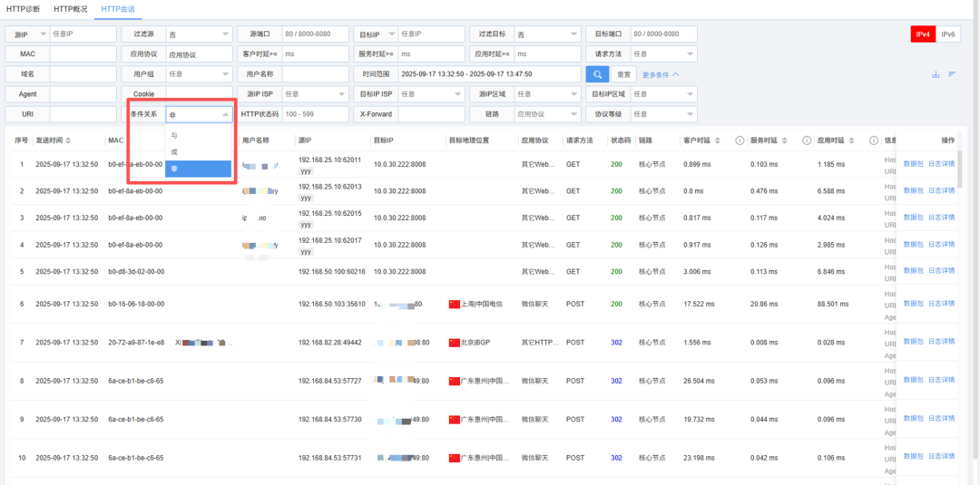Open the 请求方法 dropdown
The width and height of the screenshot is (980, 485).
(x=663, y=54)
